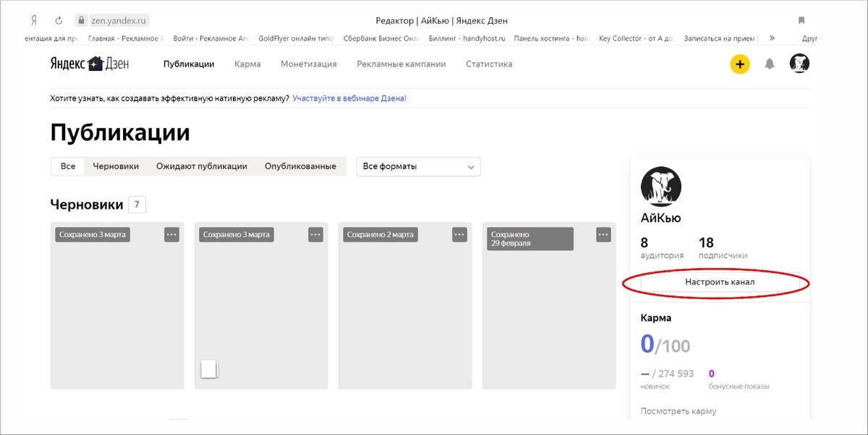Open the Биллинг - handyhost.ru bookmark

coord(467,38)
